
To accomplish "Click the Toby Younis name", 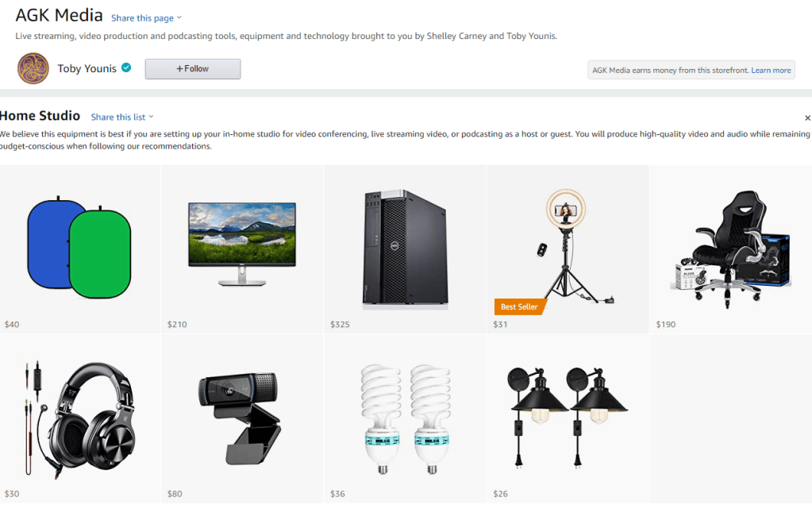I will coord(87,68).
